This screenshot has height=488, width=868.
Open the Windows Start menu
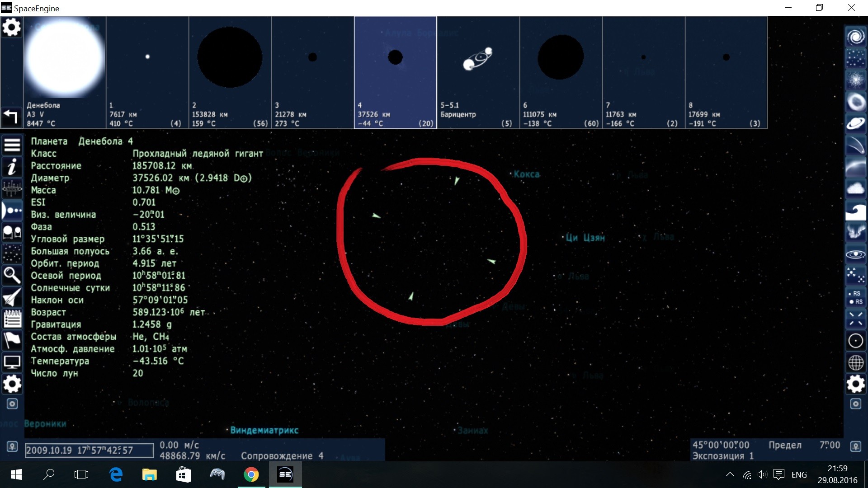coord(16,474)
